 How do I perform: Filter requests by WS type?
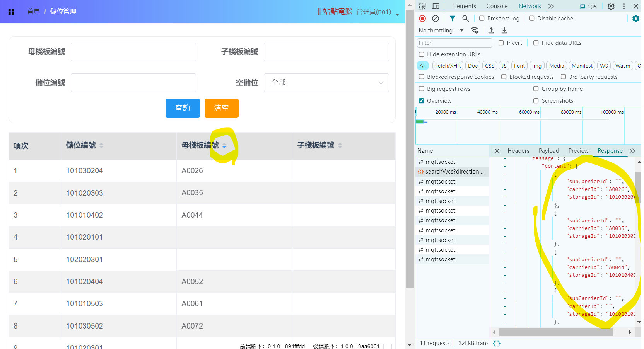[604, 66]
